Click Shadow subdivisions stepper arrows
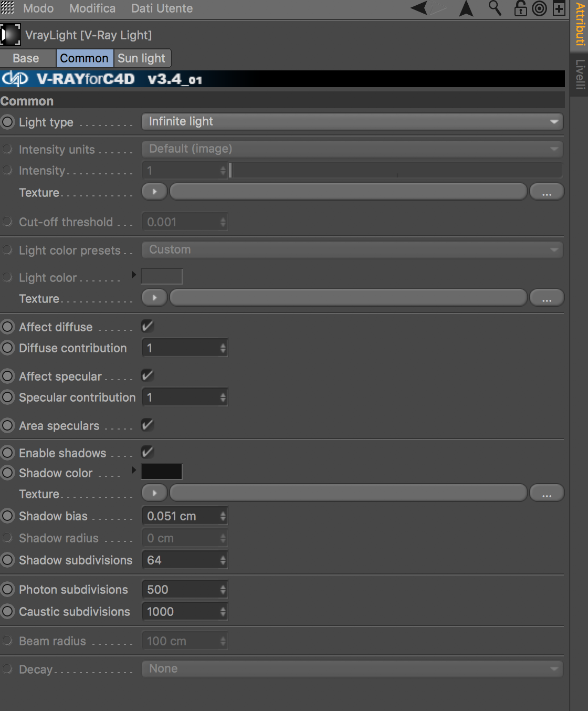The image size is (588, 711). (223, 560)
